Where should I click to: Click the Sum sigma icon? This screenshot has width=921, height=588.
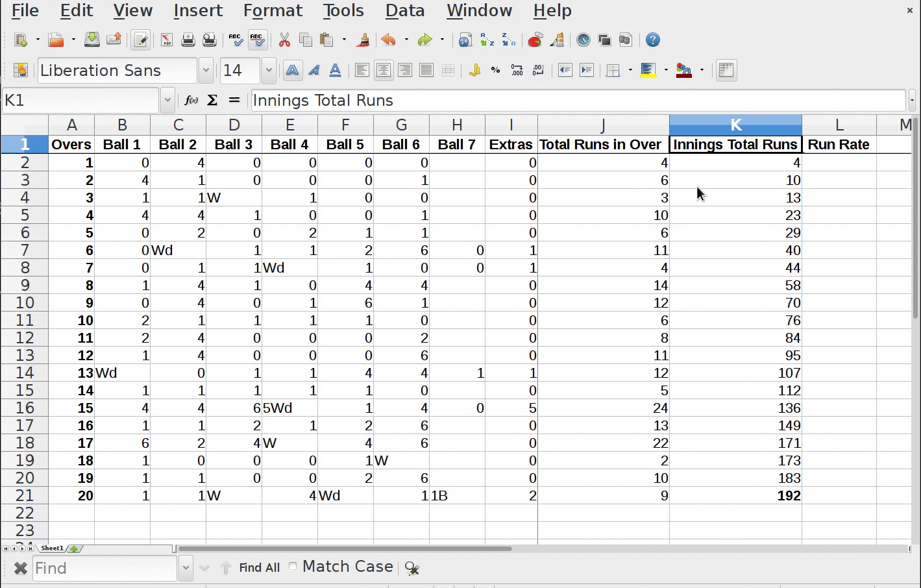[212, 101]
